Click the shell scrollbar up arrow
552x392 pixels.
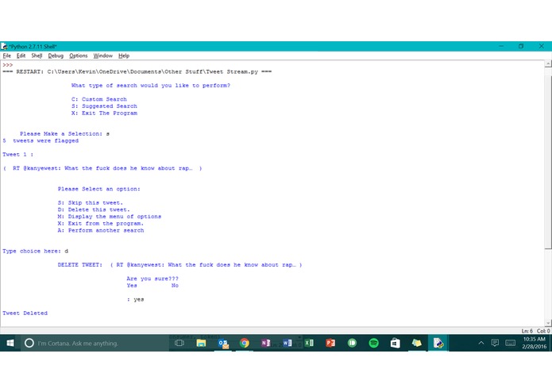pyautogui.click(x=548, y=64)
